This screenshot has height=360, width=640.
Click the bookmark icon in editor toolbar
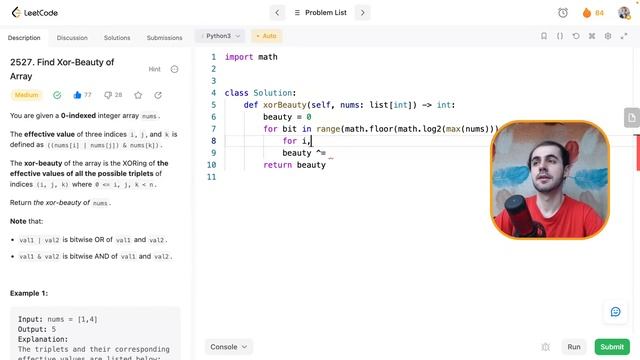544,36
